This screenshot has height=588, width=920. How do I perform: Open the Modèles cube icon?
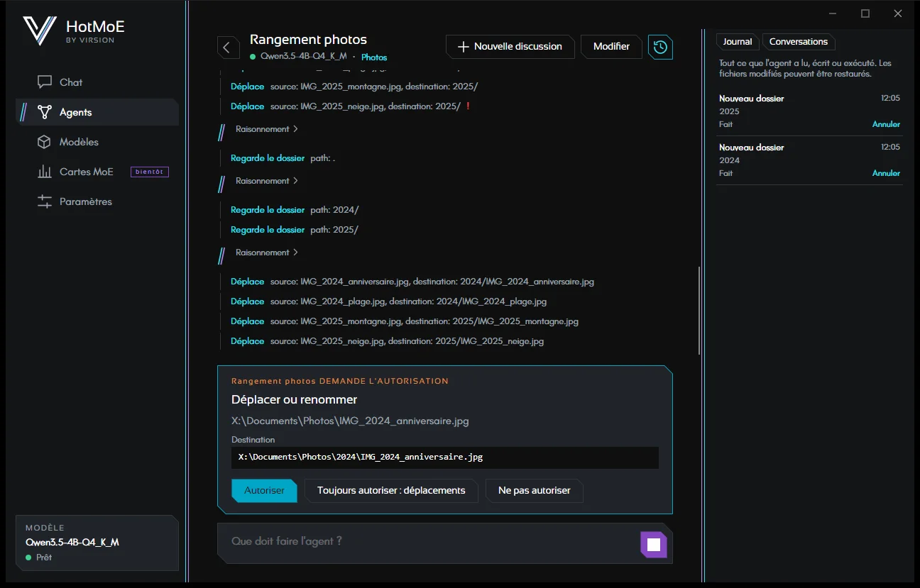pos(45,142)
